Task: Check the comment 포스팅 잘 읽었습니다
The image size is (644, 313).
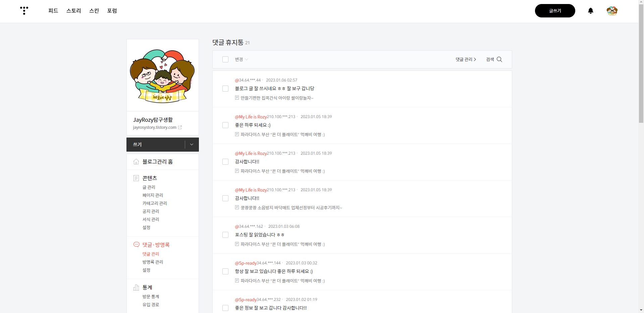Action: pos(225,235)
